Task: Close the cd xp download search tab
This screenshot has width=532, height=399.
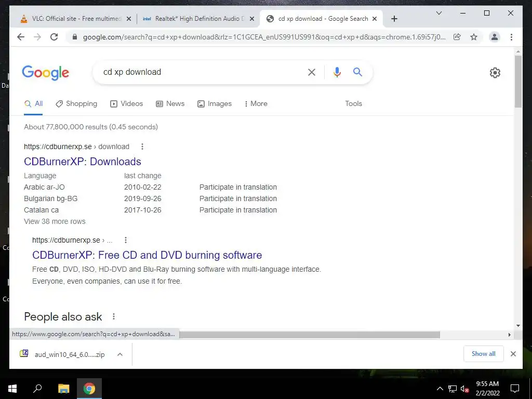Action: [x=375, y=19]
